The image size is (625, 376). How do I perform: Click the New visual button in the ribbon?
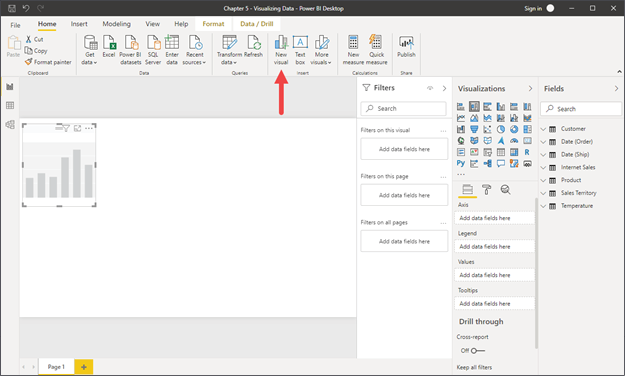(x=281, y=50)
